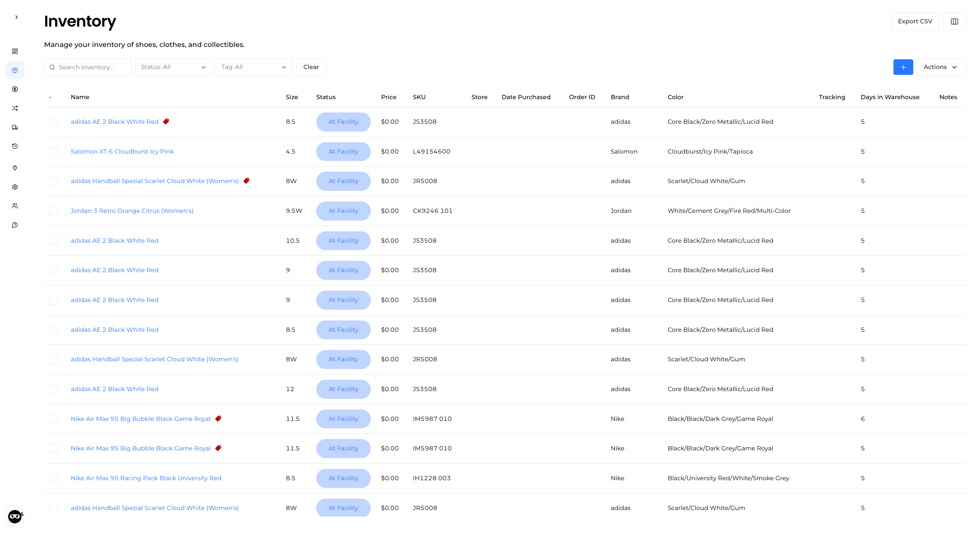Open the Actions dropdown menu
This screenshot has height=534, width=980.
[940, 67]
